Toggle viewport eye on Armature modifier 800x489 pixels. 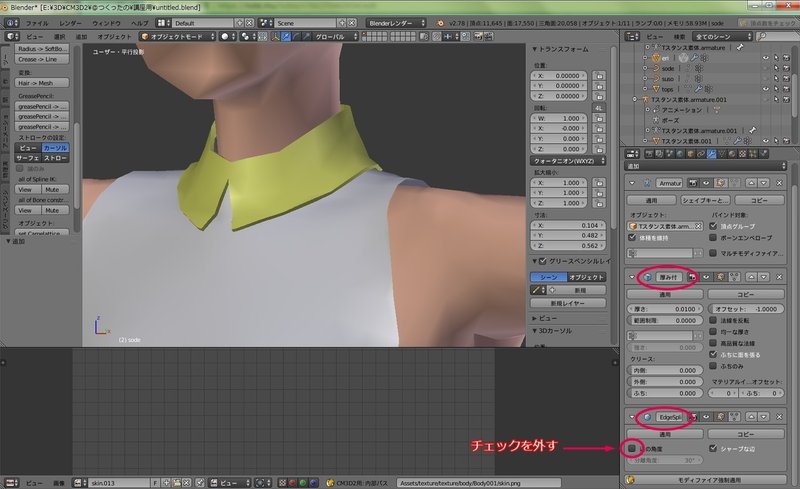(706, 183)
